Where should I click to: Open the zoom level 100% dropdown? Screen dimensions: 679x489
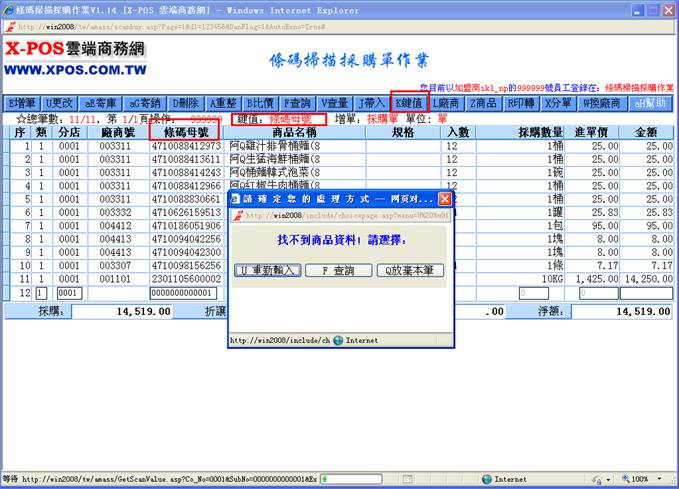[x=643, y=479]
